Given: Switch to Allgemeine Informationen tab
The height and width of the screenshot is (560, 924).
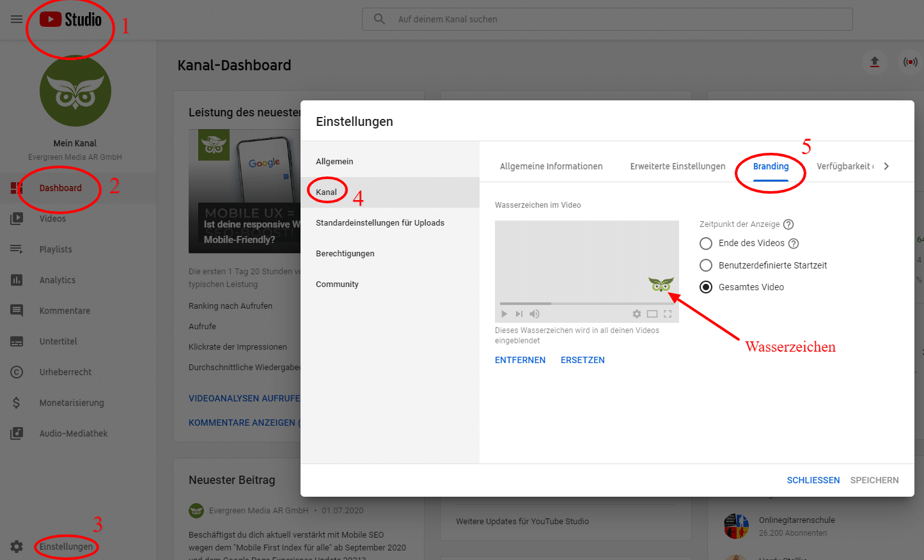Looking at the screenshot, I should tap(551, 166).
